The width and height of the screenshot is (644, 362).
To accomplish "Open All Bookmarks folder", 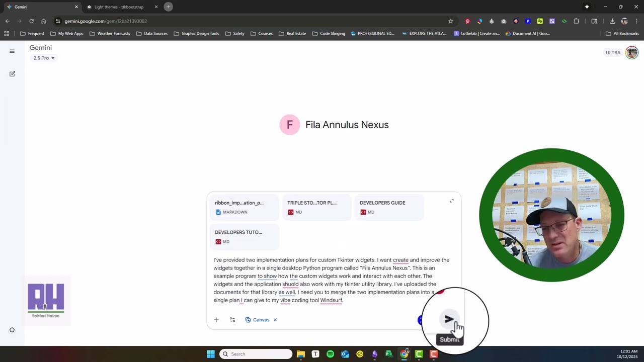I will pyautogui.click(x=622, y=34).
